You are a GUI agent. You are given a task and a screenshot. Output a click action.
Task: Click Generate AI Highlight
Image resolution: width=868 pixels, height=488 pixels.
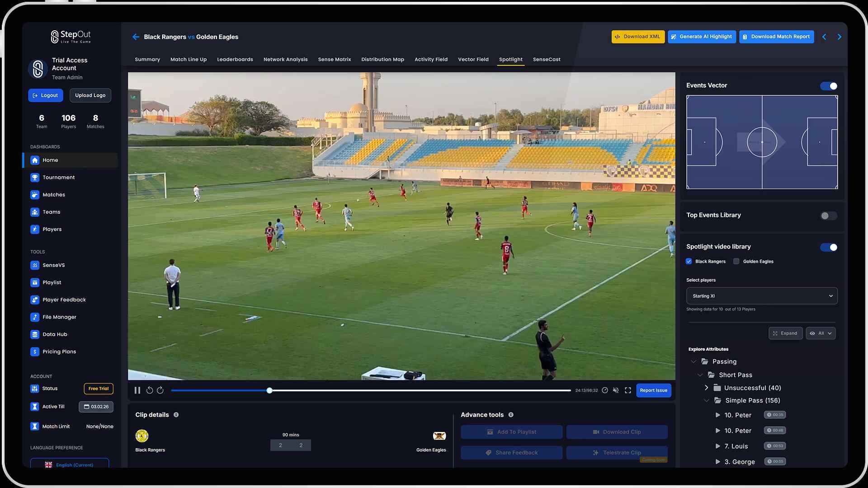(702, 37)
